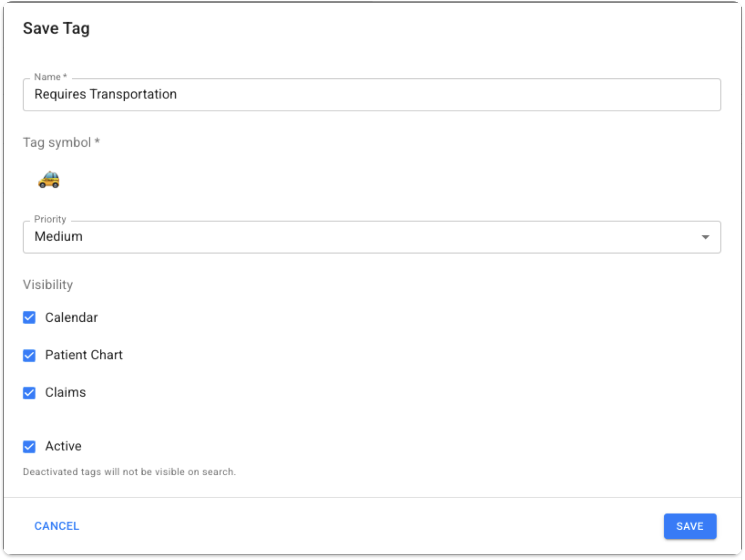
Task: Uncheck the Claims checkbox
Action: coord(29,393)
